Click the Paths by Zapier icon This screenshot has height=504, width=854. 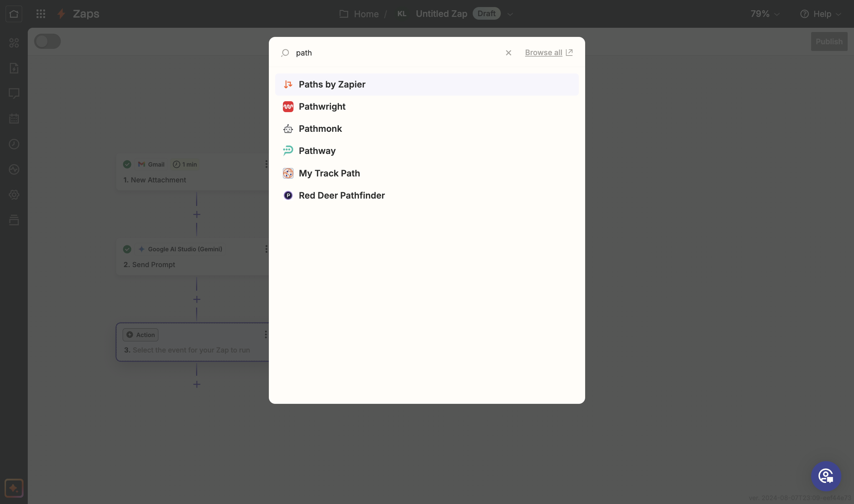[x=288, y=84]
